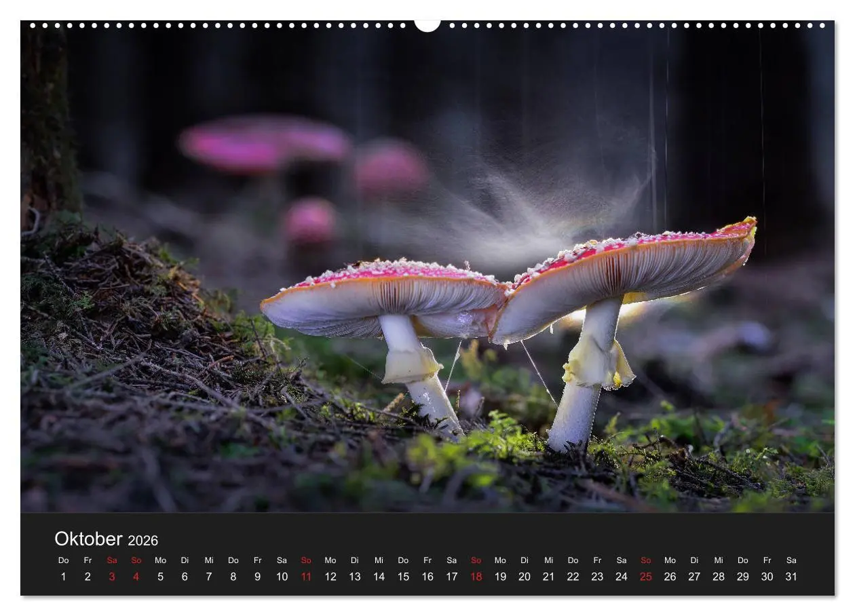This screenshot has width=855, height=616.
Task: Select date 2 in the calendar row
Action: click(x=88, y=577)
